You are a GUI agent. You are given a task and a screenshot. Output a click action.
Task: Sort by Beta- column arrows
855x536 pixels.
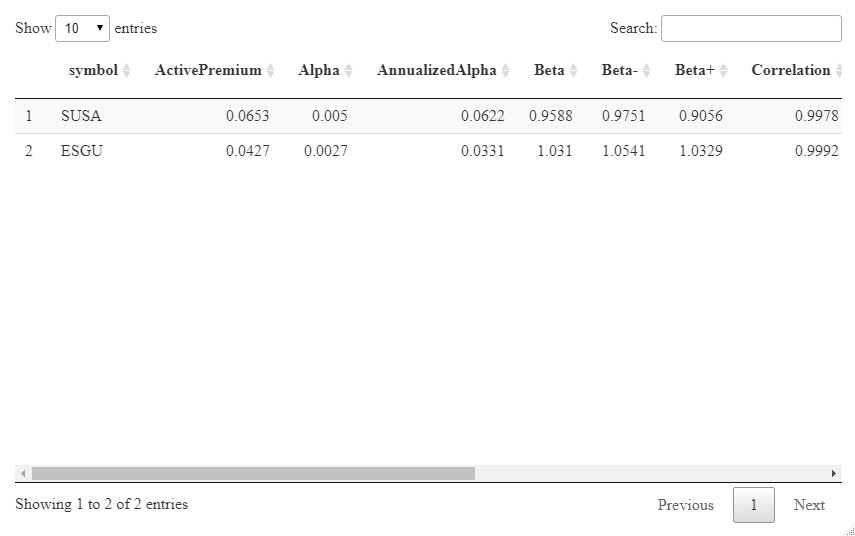click(x=646, y=70)
